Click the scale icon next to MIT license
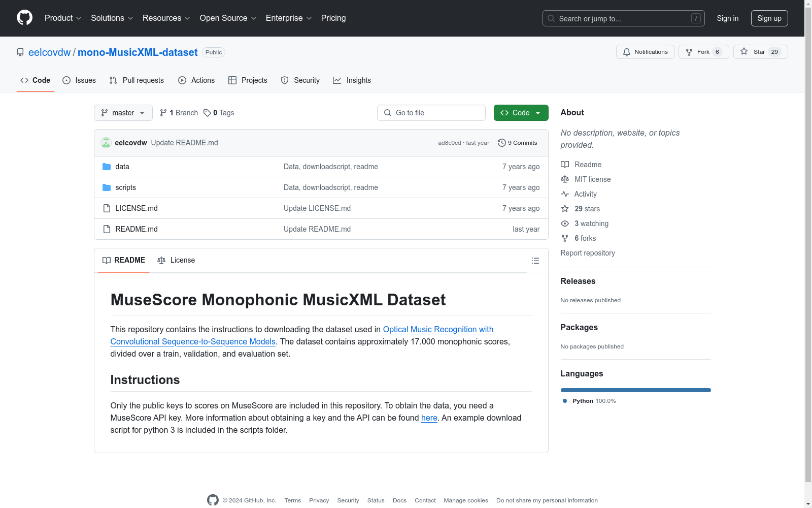This screenshot has width=812, height=508. click(x=565, y=179)
